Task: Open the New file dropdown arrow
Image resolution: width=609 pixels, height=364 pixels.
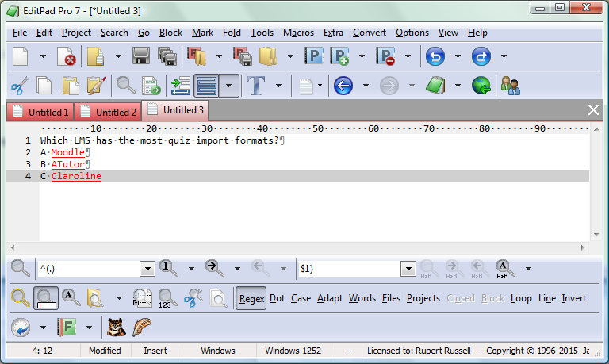Action: tap(43, 56)
